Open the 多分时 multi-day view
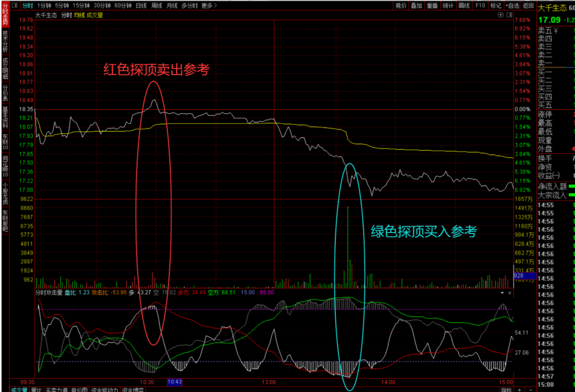Image resolution: width=575 pixels, height=392 pixels. tap(189, 5)
